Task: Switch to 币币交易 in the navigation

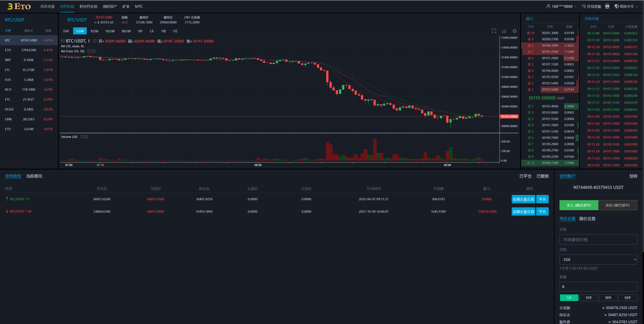Action: pyautogui.click(x=48, y=6)
